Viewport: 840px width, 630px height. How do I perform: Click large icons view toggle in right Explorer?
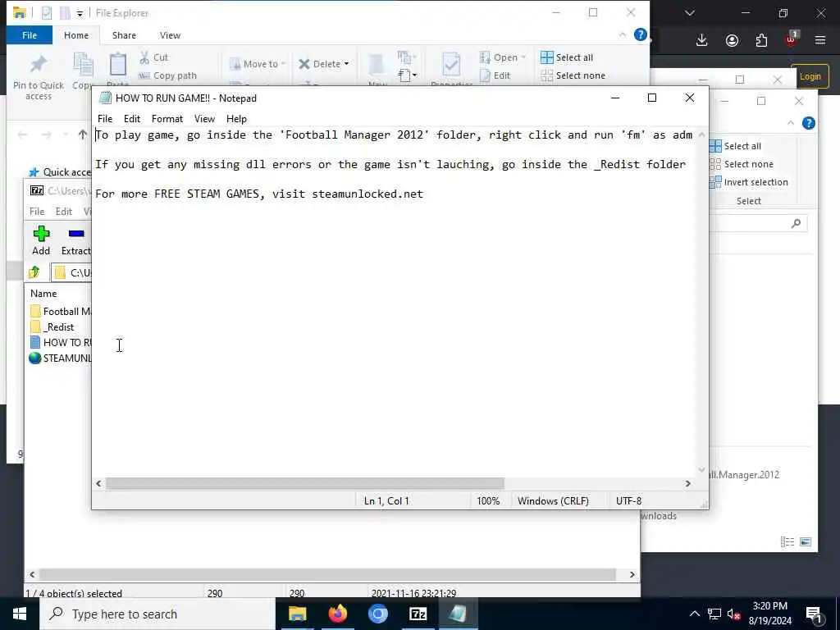click(806, 541)
